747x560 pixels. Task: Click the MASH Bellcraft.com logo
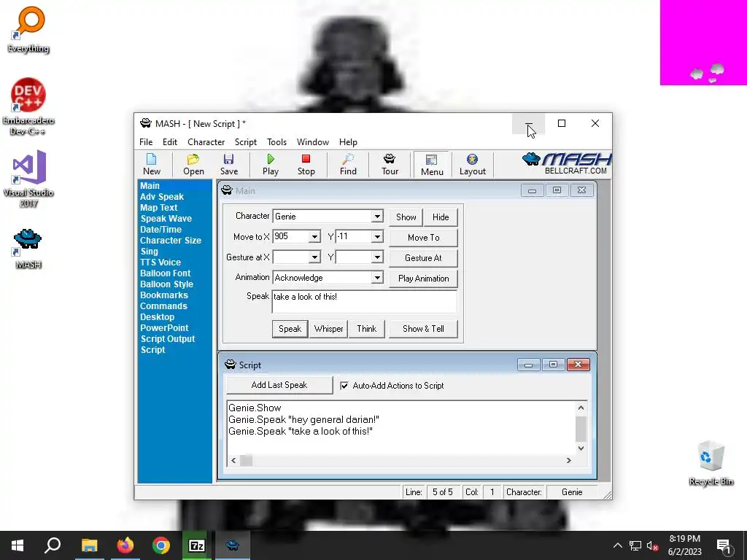coord(566,164)
